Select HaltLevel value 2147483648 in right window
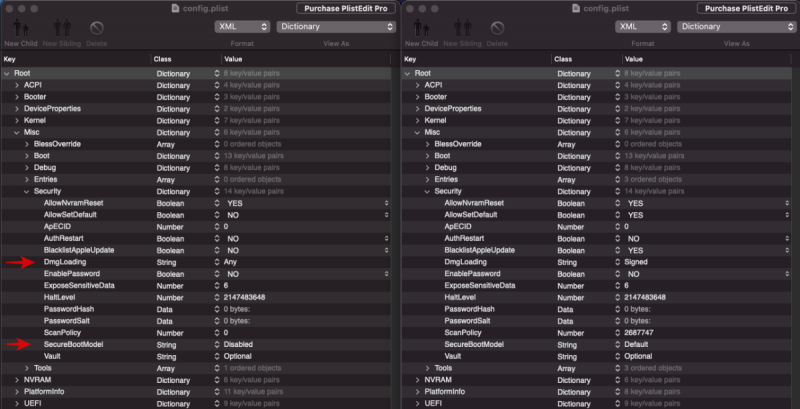 (x=644, y=297)
